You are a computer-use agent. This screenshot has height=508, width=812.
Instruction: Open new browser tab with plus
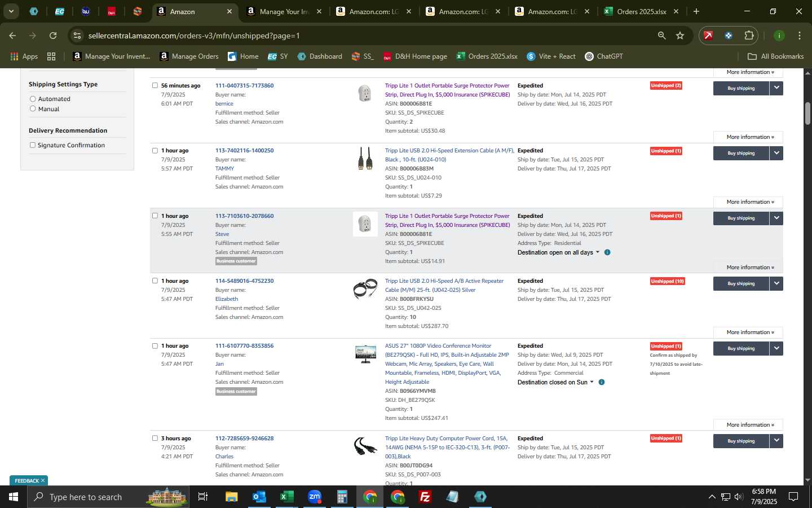[x=696, y=11]
